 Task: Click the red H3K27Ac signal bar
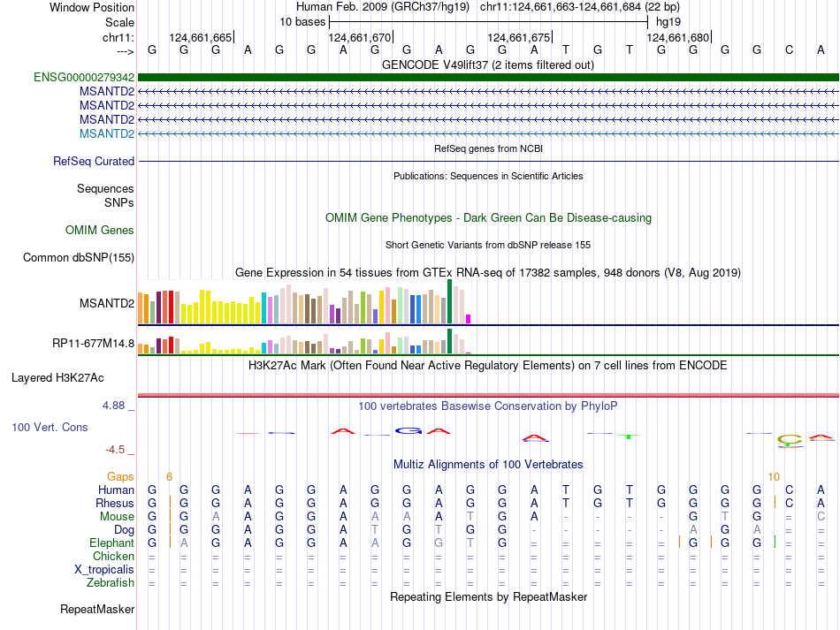point(488,396)
